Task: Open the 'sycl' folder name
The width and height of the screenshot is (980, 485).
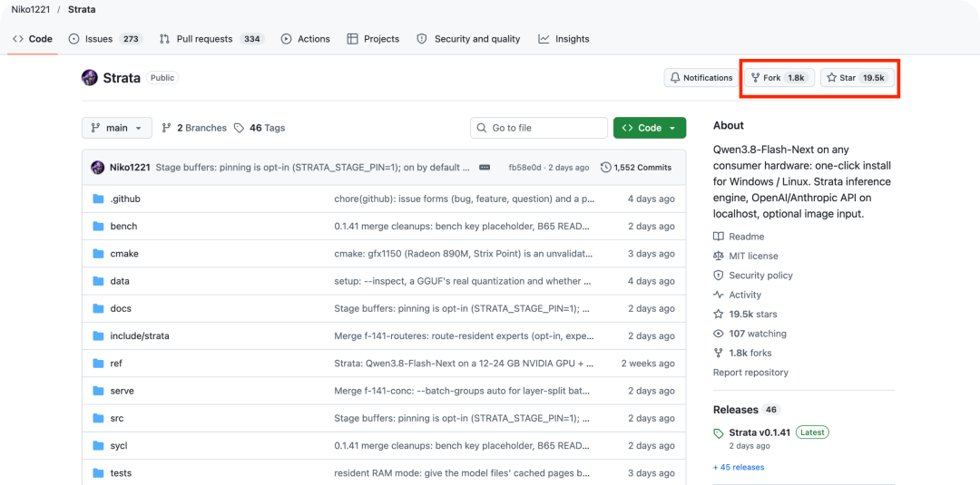Action: pos(119,446)
